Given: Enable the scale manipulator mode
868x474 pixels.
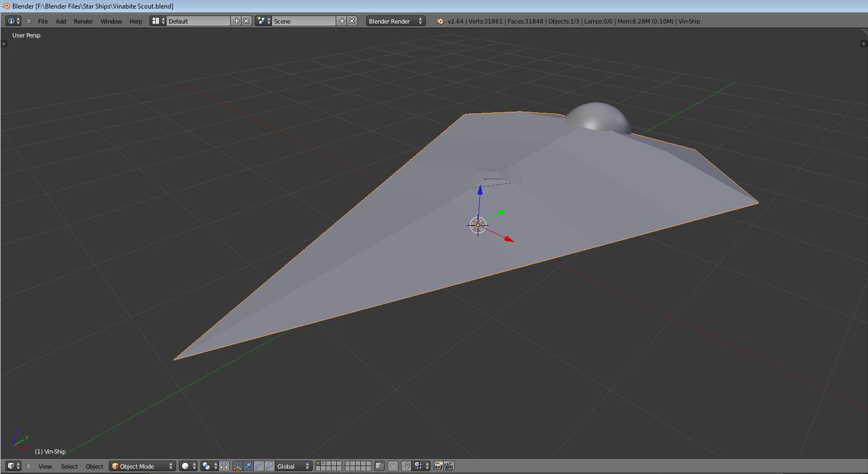Looking at the screenshot, I should coord(269,467).
